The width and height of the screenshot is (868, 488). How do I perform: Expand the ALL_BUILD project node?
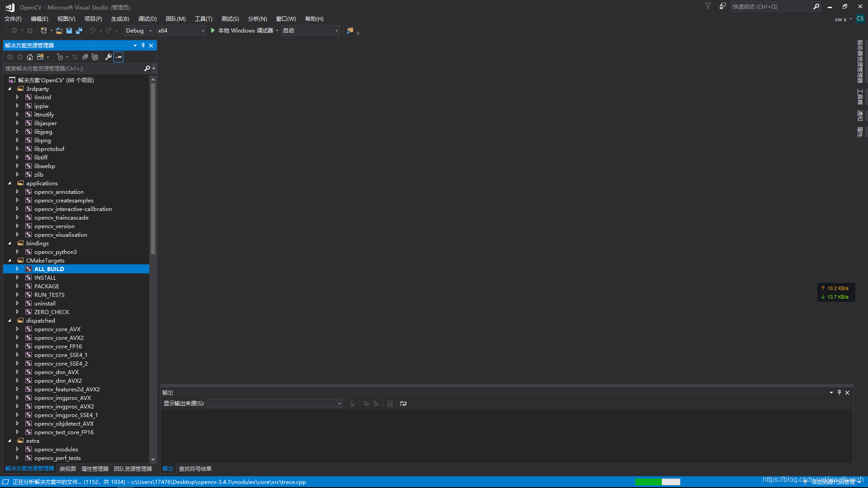click(x=17, y=269)
